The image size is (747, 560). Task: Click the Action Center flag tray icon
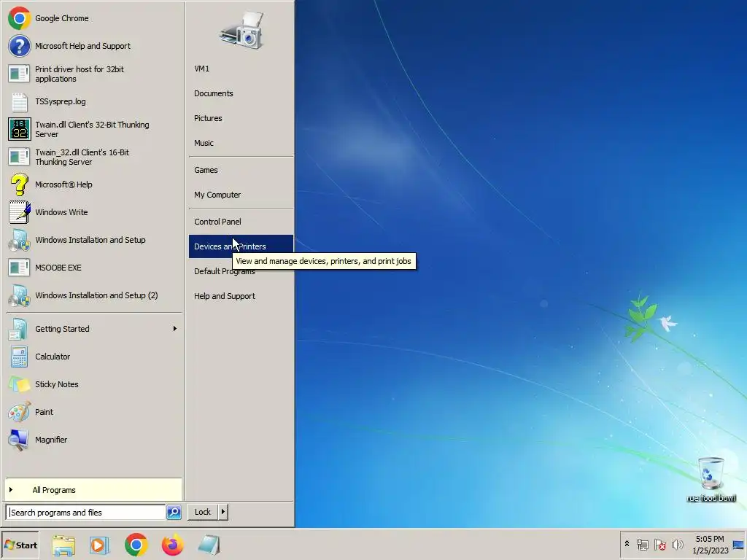660,545
